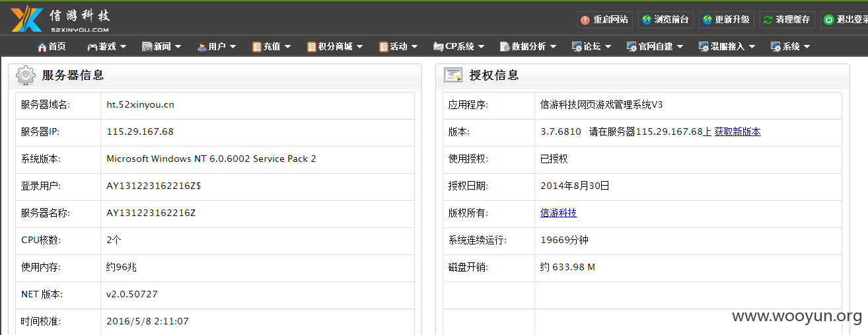Open the 官网自建 menu label

[x=655, y=47]
